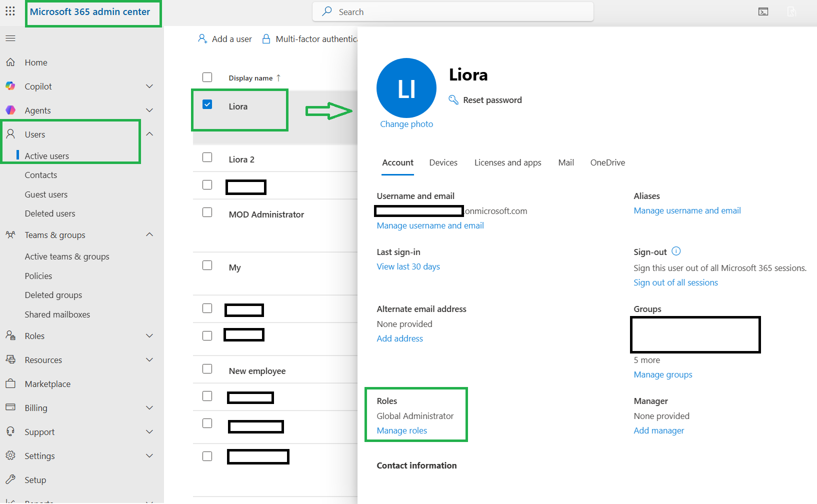Check the New employee row checkbox
Image resolution: width=817 pixels, height=504 pixels.
(x=207, y=368)
